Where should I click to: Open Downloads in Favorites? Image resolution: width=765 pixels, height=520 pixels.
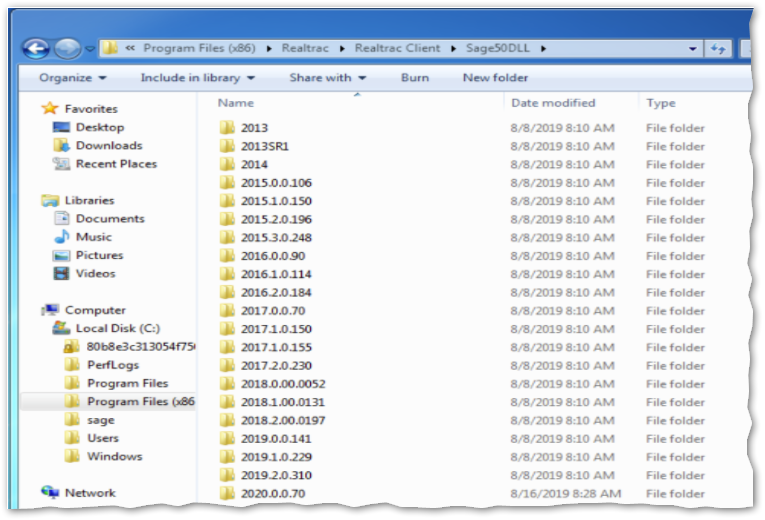[x=109, y=145]
